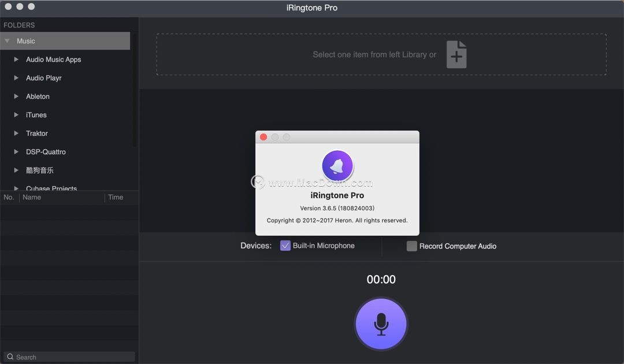Click the FOLDERS header label
624x364 pixels.
tap(19, 25)
